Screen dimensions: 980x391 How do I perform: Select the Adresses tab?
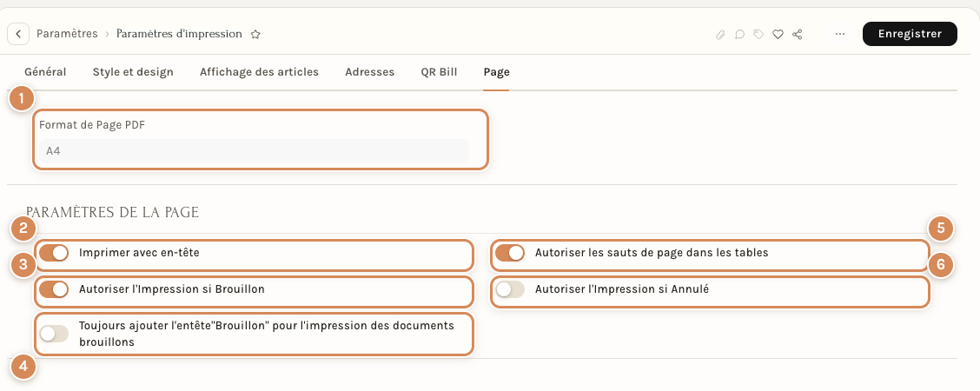tap(370, 72)
